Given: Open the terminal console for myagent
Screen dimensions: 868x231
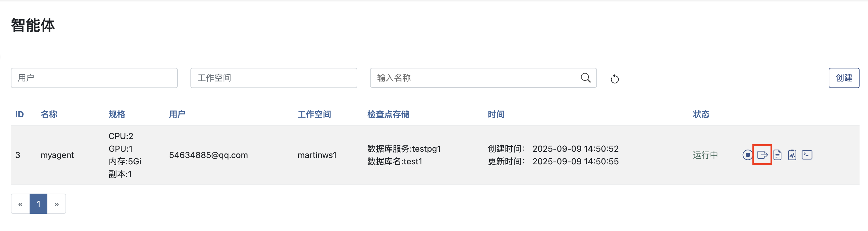Looking at the screenshot, I should coord(807,155).
